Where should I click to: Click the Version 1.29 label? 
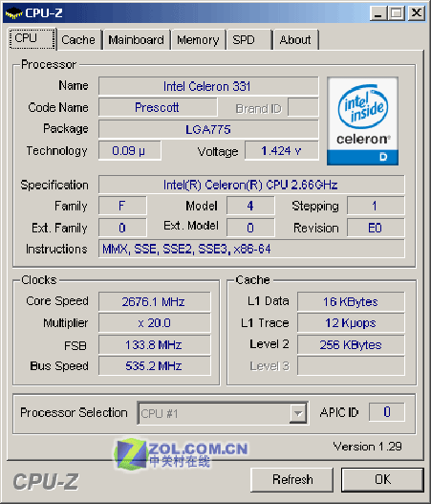367,447
